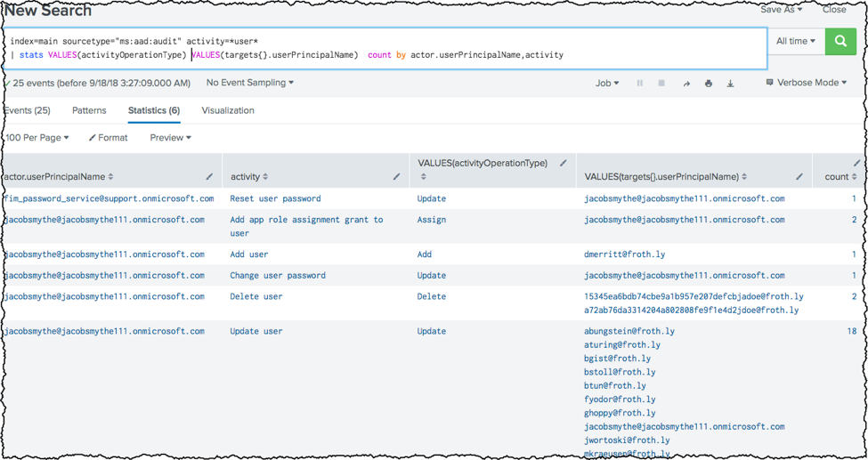Sort by count column arrows
Image resolution: width=868 pixels, height=460 pixels.
point(854,176)
